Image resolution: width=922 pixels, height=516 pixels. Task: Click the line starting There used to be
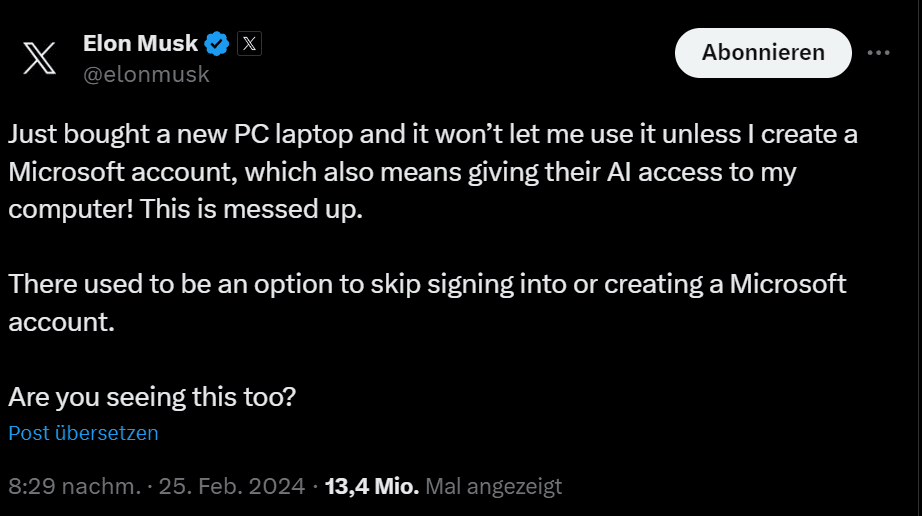(x=427, y=284)
